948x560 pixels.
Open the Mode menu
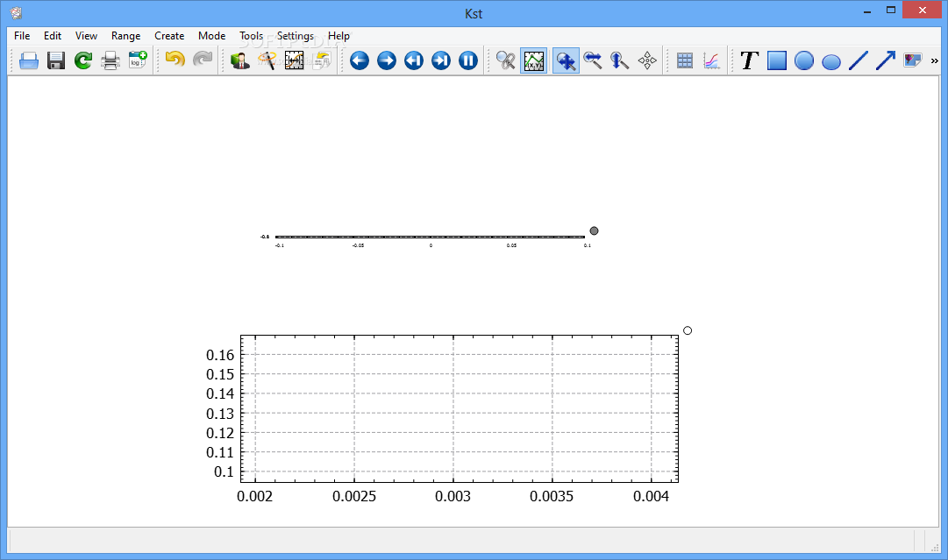point(211,36)
